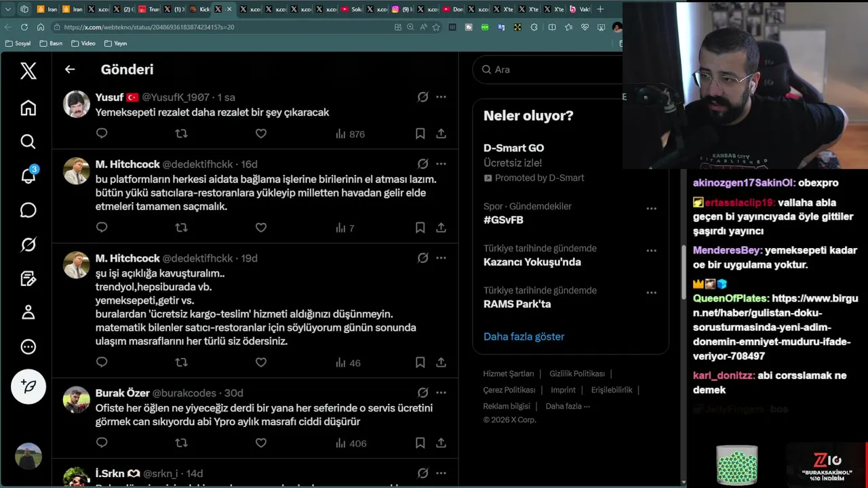
Task: Open Grok from the X sidebar
Action: click(x=28, y=244)
